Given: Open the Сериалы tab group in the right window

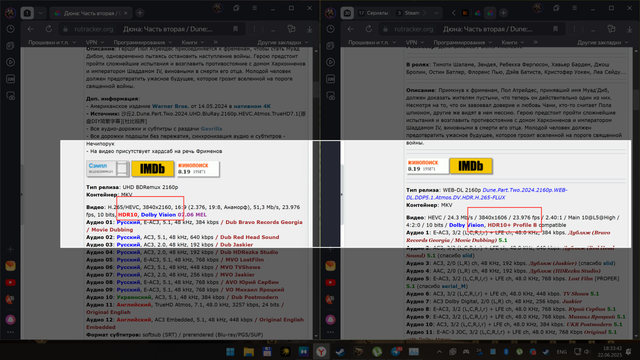Looking at the screenshot, I should click(x=373, y=13).
